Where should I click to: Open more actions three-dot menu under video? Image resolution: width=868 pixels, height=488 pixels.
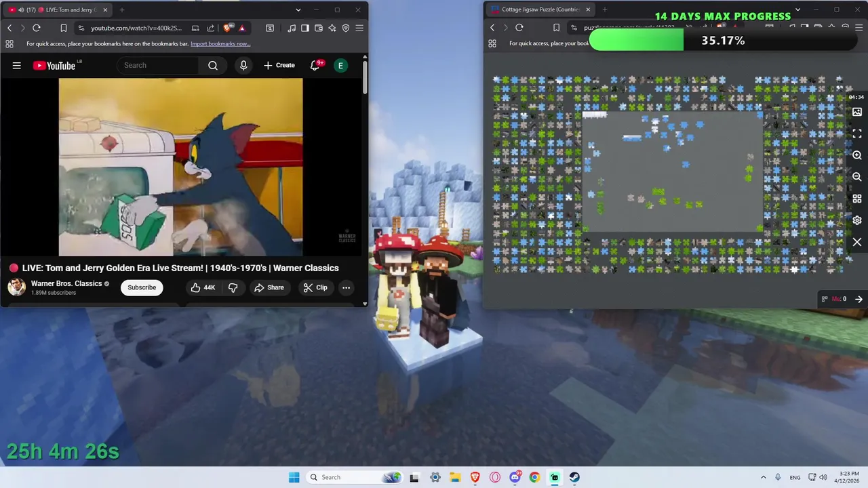pyautogui.click(x=346, y=287)
